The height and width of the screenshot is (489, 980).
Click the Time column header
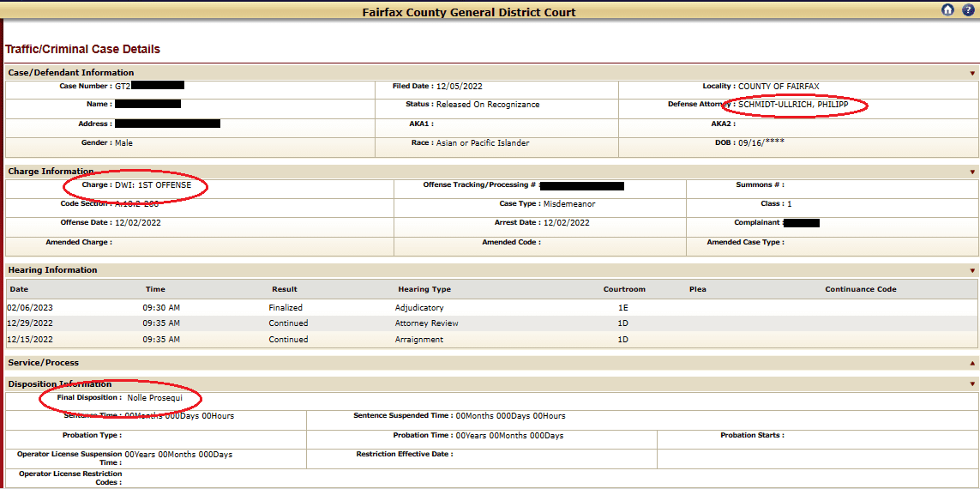click(155, 290)
